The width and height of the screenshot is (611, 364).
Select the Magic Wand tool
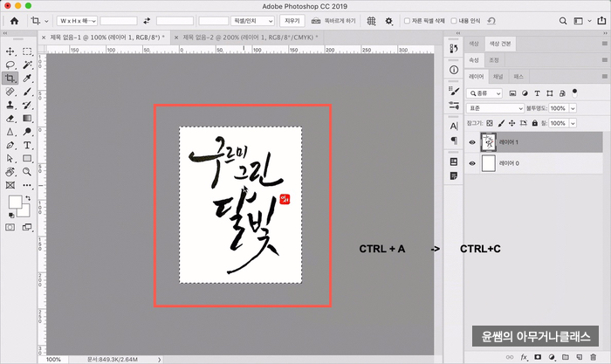point(27,65)
